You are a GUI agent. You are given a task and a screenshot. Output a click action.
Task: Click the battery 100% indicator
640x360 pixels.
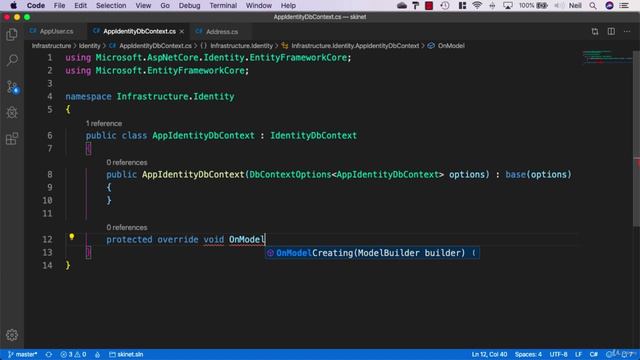click(533, 6)
